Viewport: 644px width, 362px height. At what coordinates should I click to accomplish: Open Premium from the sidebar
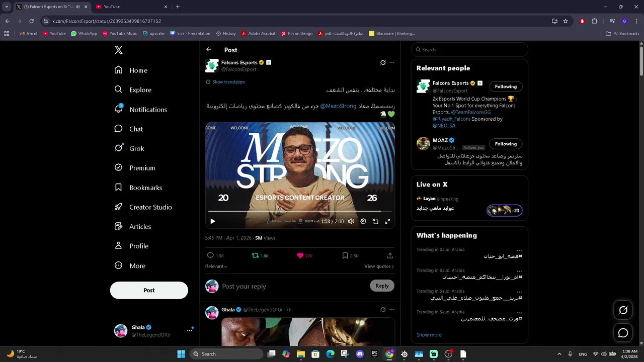click(x=135, y=168)
